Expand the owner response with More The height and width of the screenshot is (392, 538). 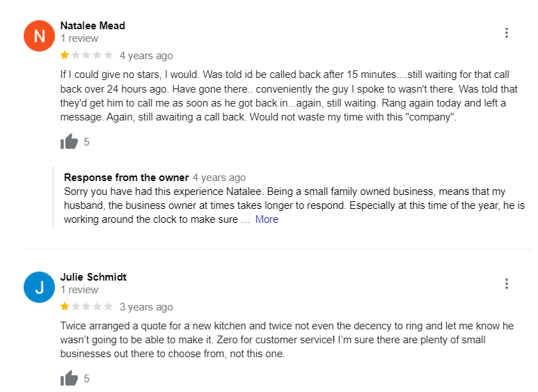267,219
